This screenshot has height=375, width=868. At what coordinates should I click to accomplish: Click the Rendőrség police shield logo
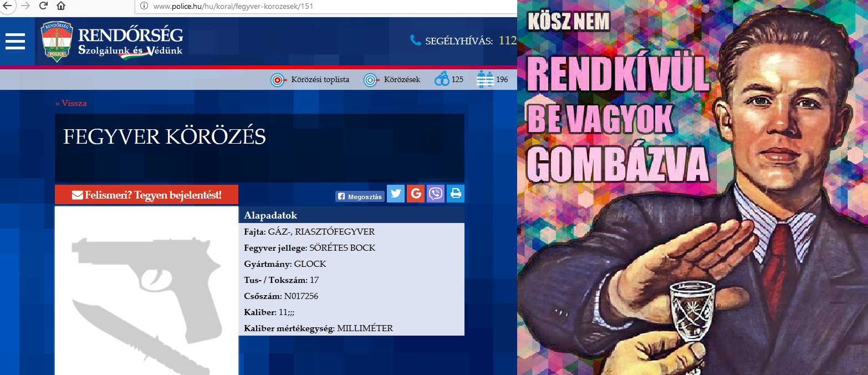[x=57, y=42]
